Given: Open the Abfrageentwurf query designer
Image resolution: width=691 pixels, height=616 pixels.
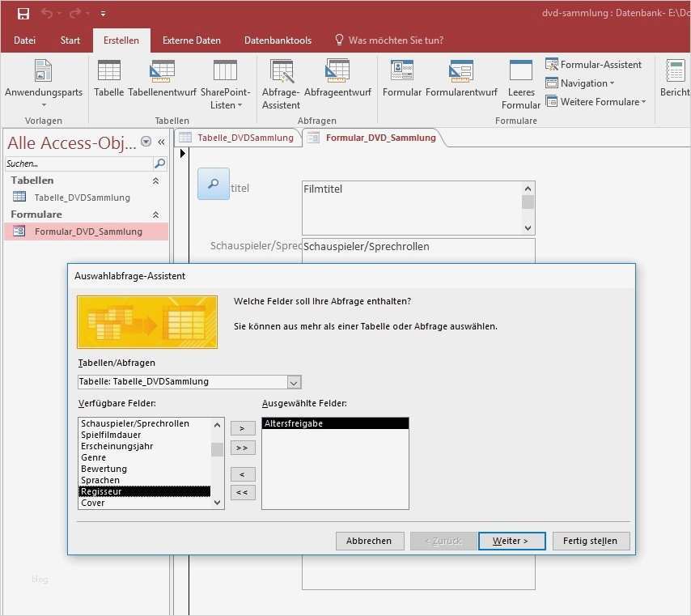Looking at the screenshot, I should [337, 81].
